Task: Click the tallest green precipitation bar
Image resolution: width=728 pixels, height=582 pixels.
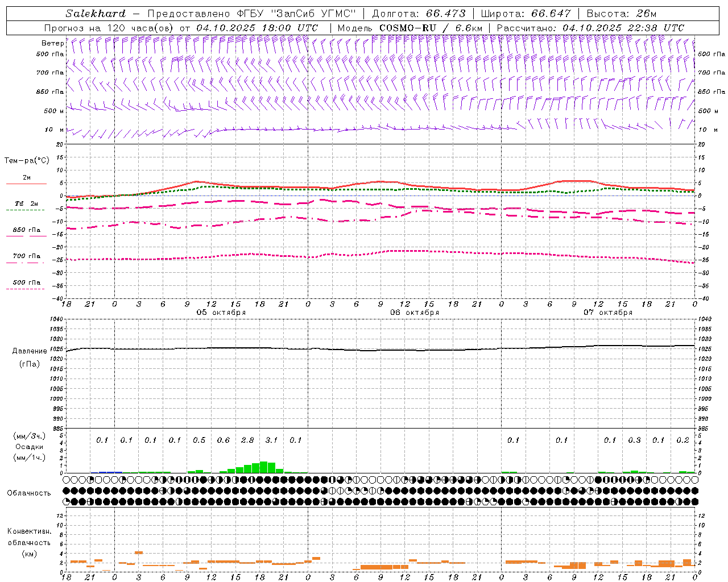Action: (x=264, y=467)
